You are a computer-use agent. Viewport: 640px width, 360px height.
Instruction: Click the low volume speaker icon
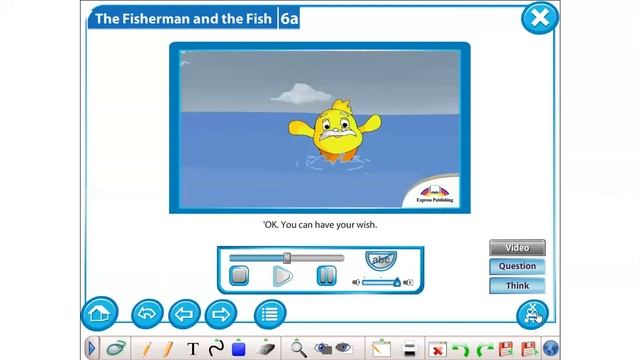pos(356,282)
